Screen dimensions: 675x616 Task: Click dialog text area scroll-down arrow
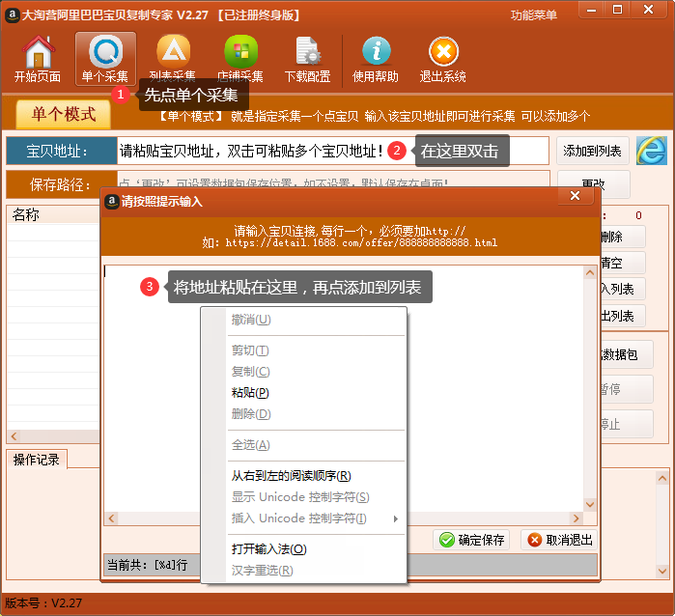pyautogui.click(x=590, y=505)
